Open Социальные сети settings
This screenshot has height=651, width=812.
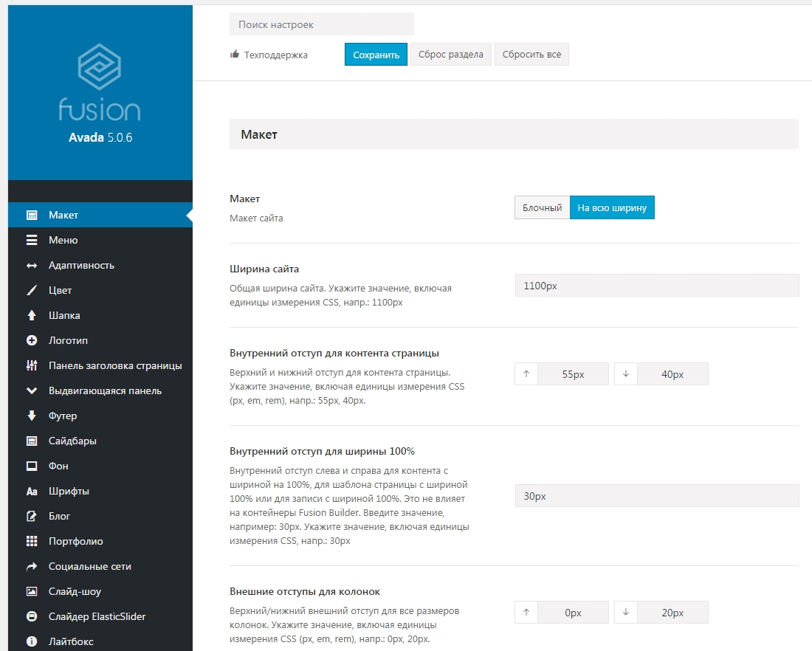(100, 567)
